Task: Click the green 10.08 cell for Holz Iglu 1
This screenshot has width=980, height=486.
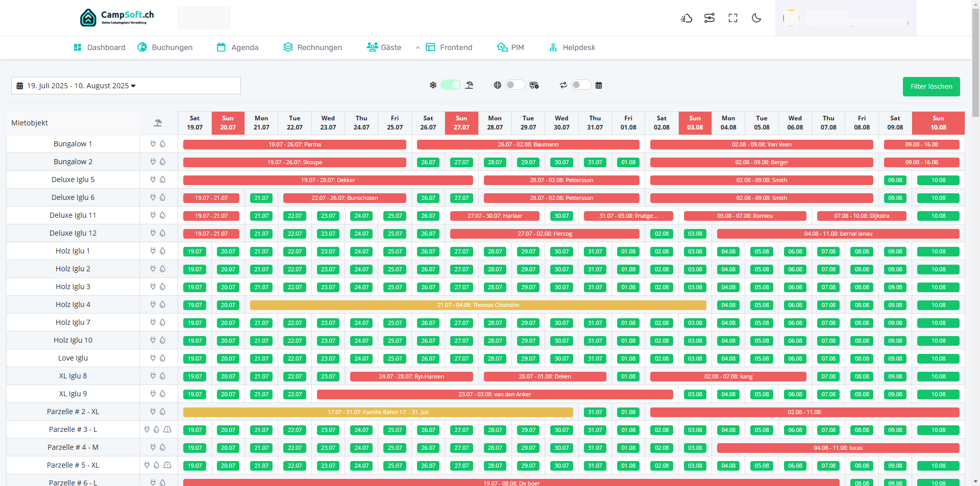Action: [x=938, y=251]
